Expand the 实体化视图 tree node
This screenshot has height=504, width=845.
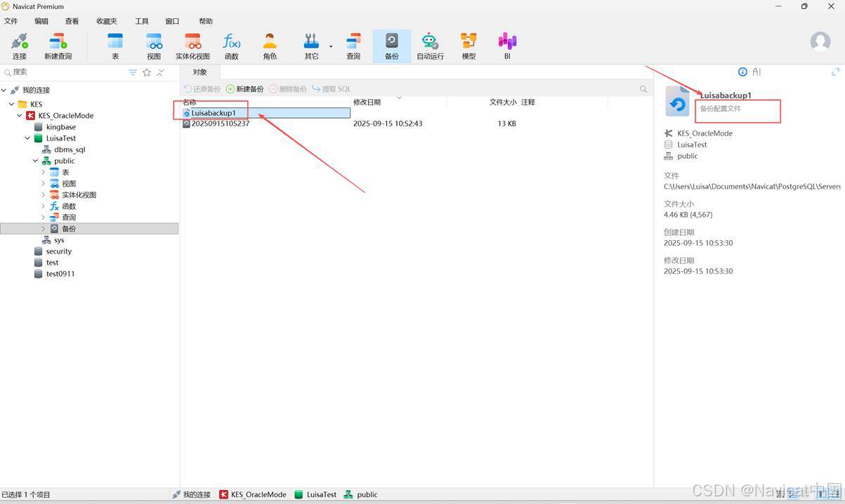point(43,194)
